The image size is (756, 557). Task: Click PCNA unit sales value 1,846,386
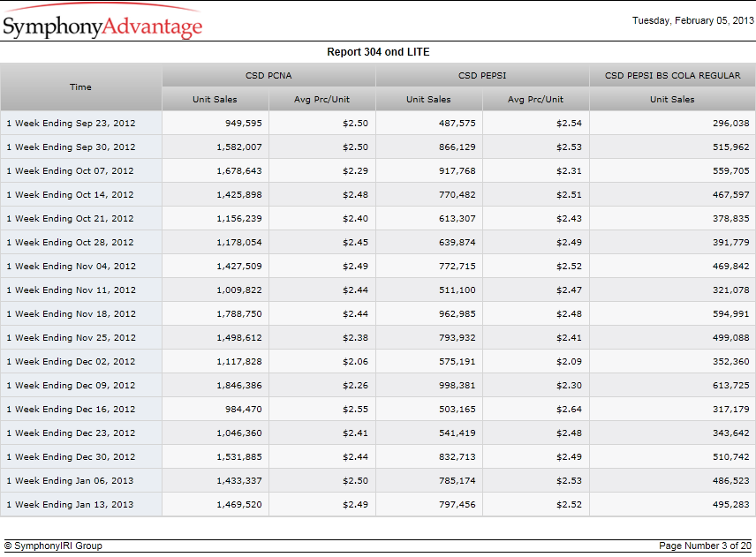click(x=239, y=386)
